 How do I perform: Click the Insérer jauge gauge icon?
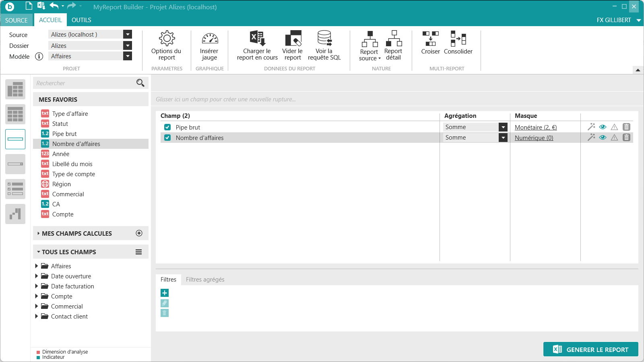click(209, 39)
